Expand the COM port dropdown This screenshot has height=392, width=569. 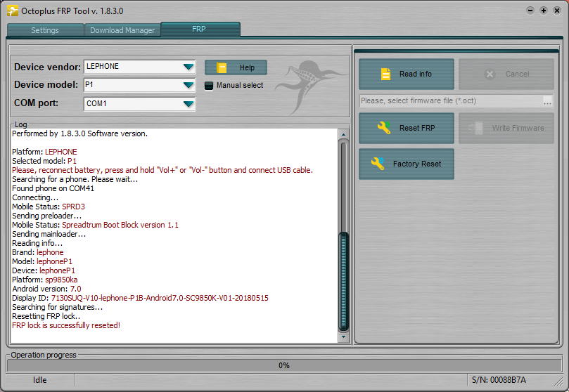pyautogui.click(x=188, y=104)
